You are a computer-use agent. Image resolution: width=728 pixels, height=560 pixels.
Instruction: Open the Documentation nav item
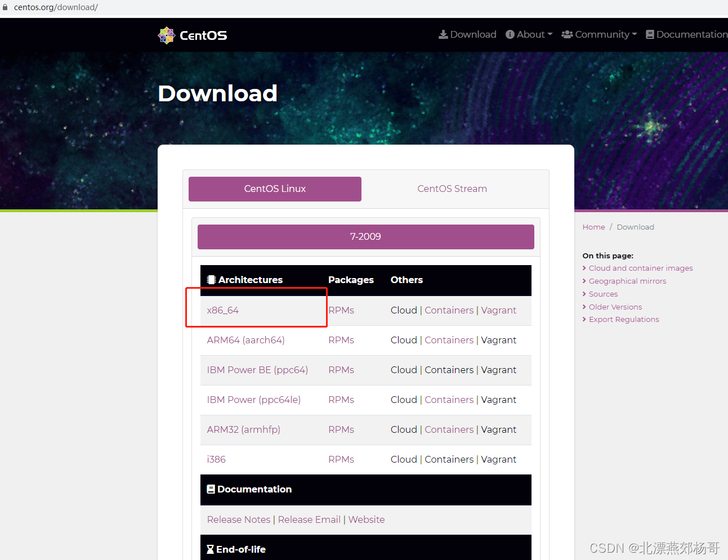[x=686, y=34]
